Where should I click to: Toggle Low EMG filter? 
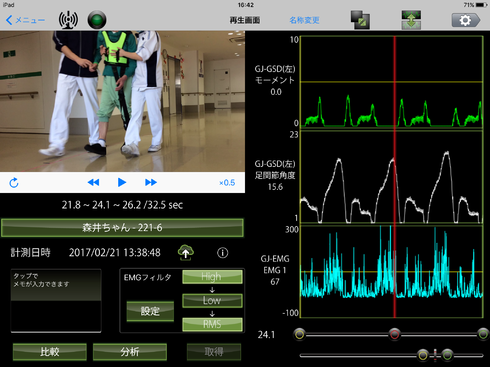[x=212, y=300]
